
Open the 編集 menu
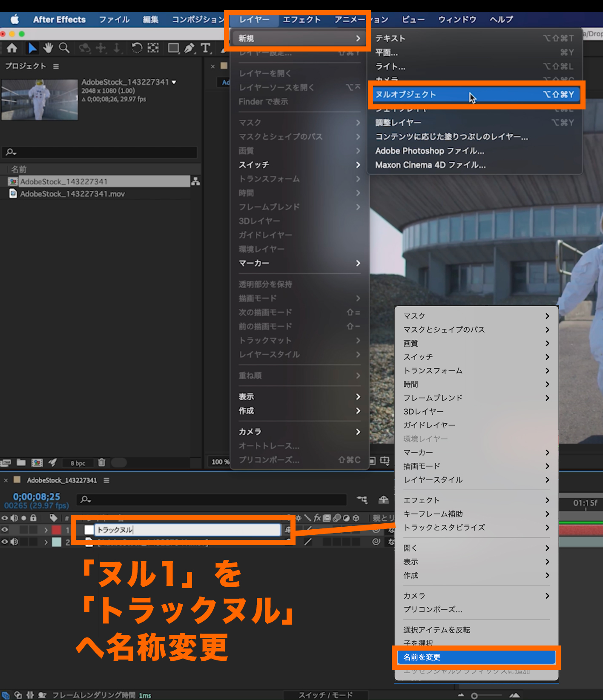click(150, 20)
